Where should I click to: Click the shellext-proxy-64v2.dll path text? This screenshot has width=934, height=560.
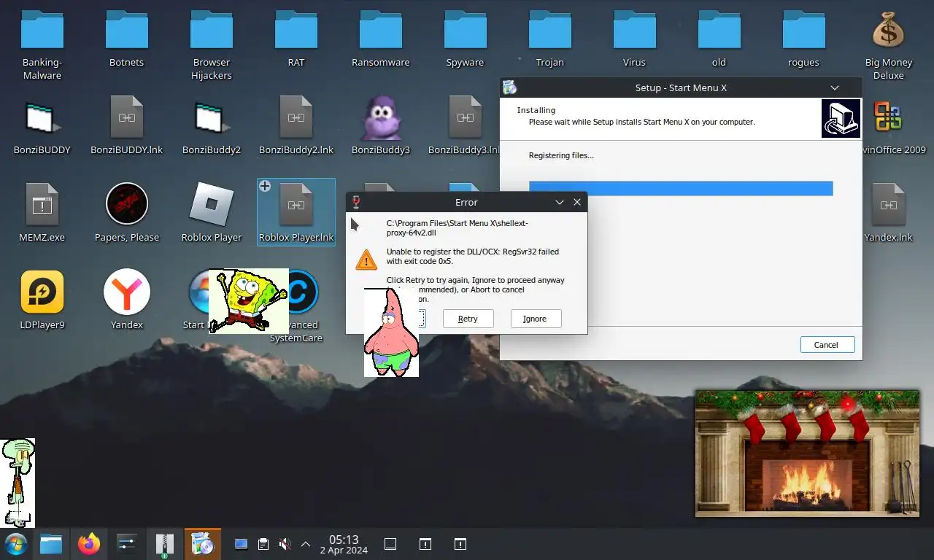(x=458, y=227)
